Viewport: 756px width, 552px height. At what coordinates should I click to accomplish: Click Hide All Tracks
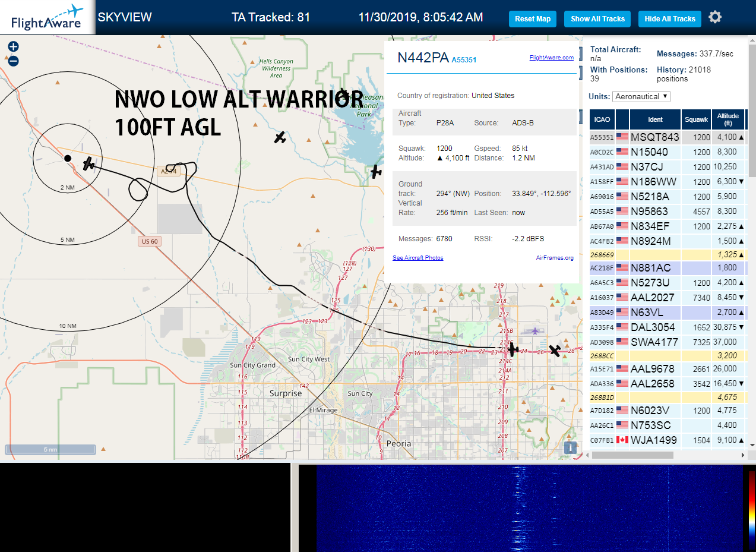(x=670, y=19)
